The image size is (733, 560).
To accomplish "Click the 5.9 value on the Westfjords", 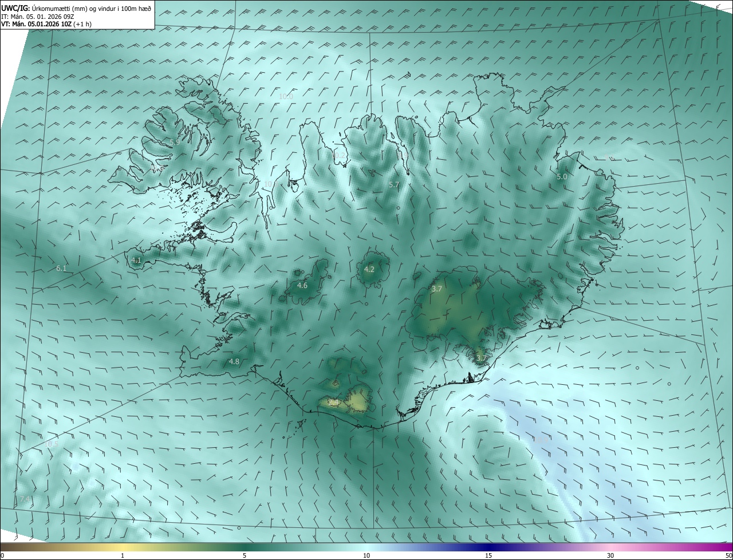I will (x=175, y=142).
